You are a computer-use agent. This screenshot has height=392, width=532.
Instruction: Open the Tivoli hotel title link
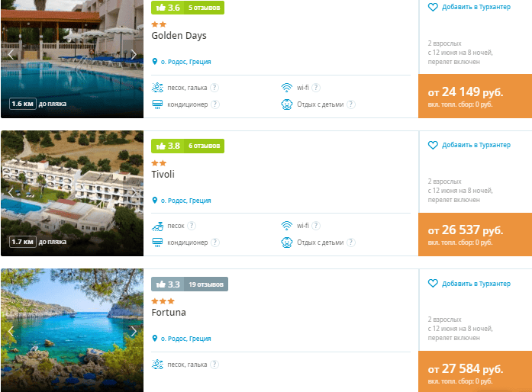point(163,175)
